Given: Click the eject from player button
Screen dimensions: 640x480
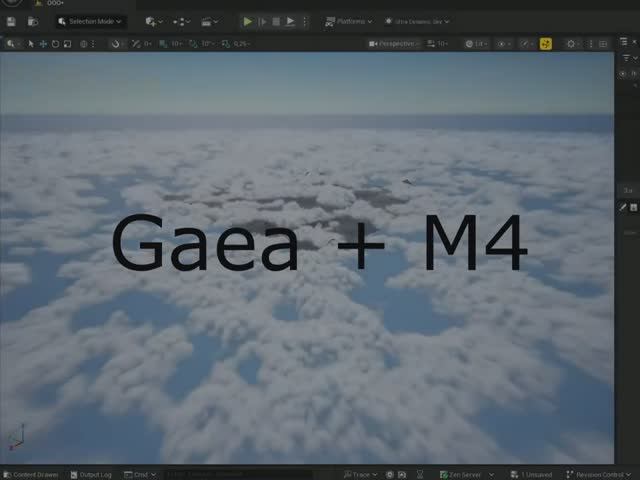Looking at the screenshot, I should click(x=290, y=22).
